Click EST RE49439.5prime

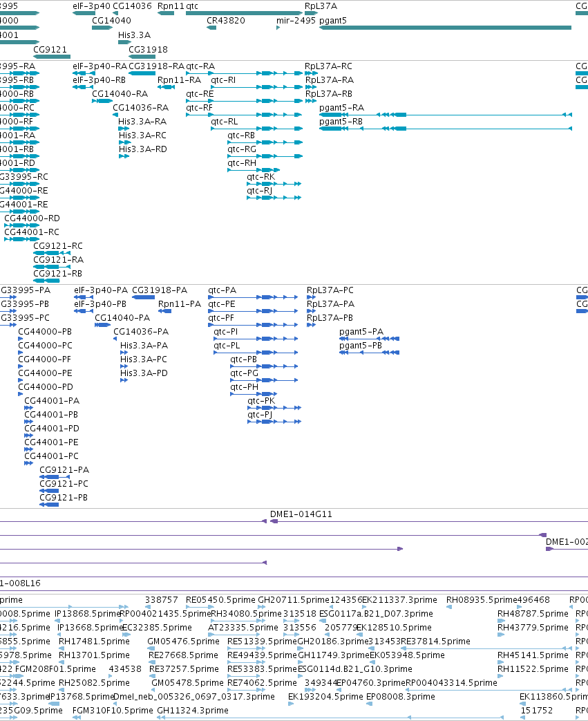[262, 655]
